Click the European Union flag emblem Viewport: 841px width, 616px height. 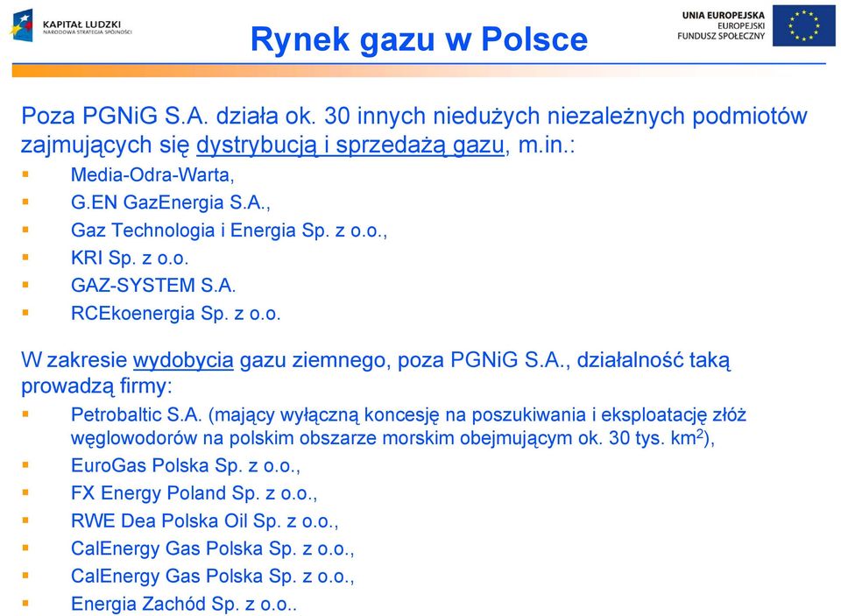click(x=803, y=25)
